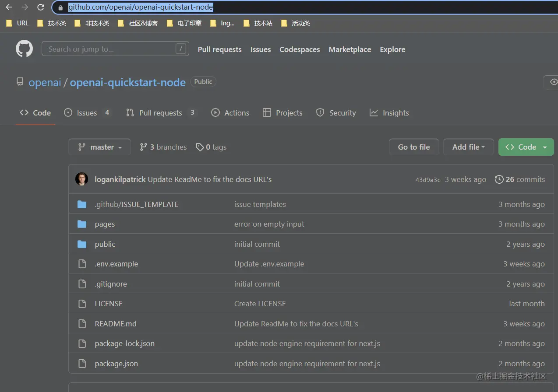The width and height of the screenshot is (558, 392).
Task: Open the 0 tags link
Action: pyautogui.click(x=211, y=147)
